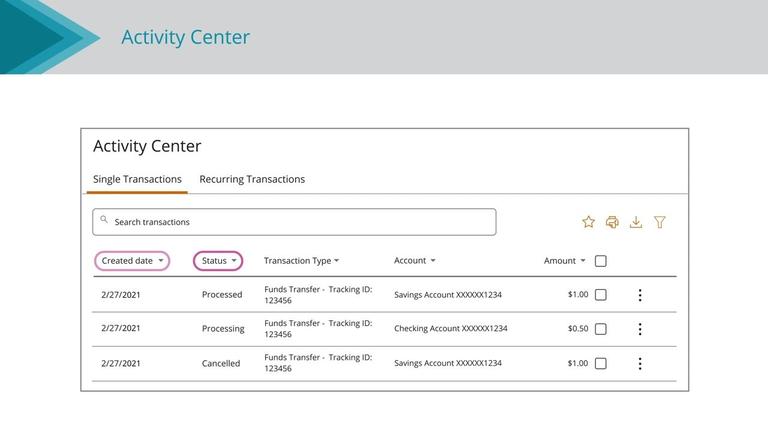Click the print icon
This screenshot has height=432, width=768.
click(612, 222)
